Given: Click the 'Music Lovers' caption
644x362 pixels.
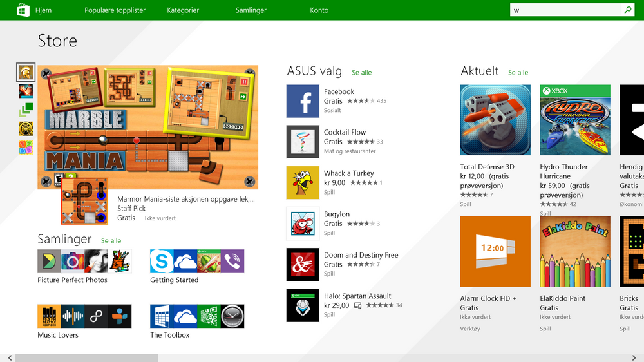Looking at the screenshot, I should click(x=58, y=335).
